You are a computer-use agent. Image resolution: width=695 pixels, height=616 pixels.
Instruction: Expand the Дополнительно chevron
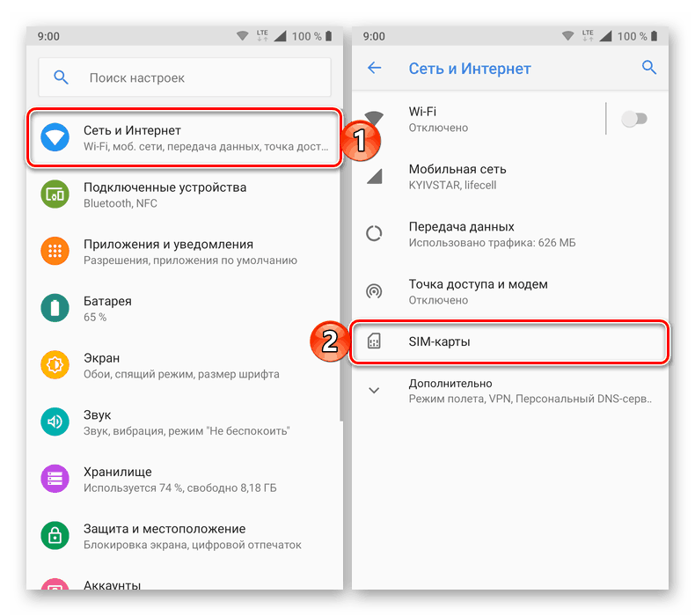point(374,391)
